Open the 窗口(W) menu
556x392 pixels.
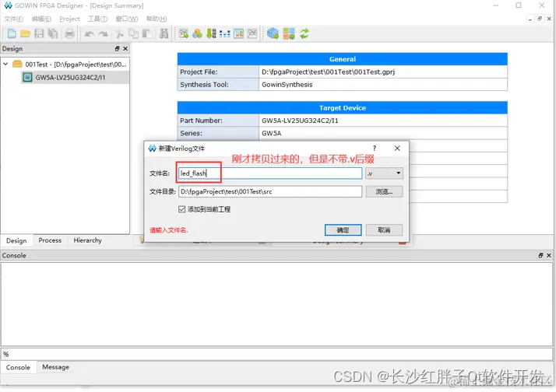tap(127, 19)
